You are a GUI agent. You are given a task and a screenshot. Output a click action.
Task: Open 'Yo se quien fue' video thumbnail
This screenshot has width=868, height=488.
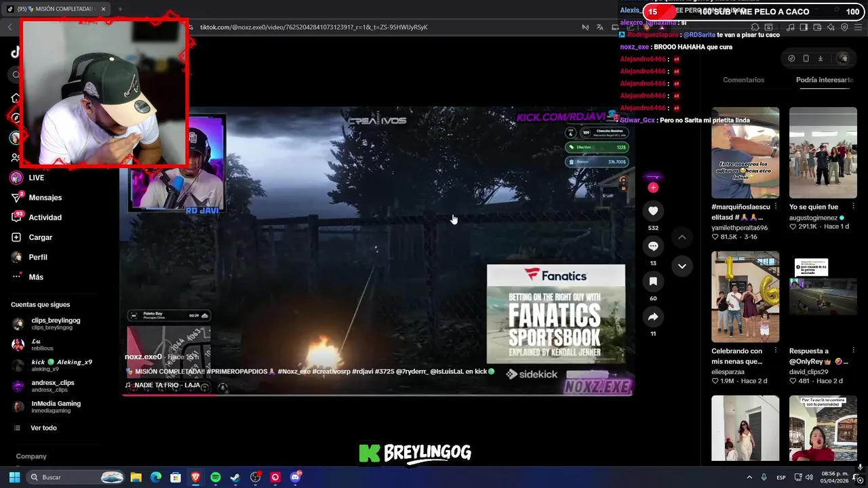(823, 152)
